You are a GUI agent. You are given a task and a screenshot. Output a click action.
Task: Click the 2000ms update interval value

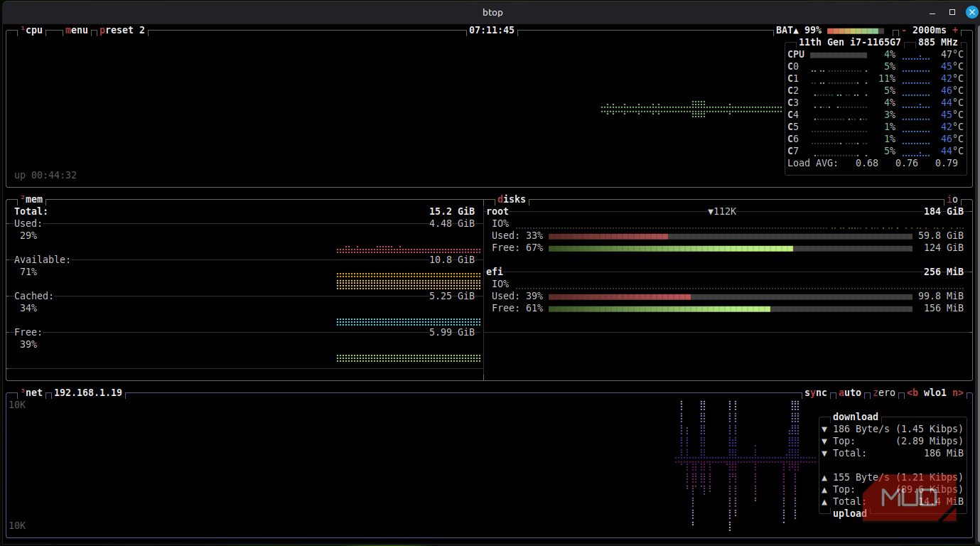click(x=930, y=31)
